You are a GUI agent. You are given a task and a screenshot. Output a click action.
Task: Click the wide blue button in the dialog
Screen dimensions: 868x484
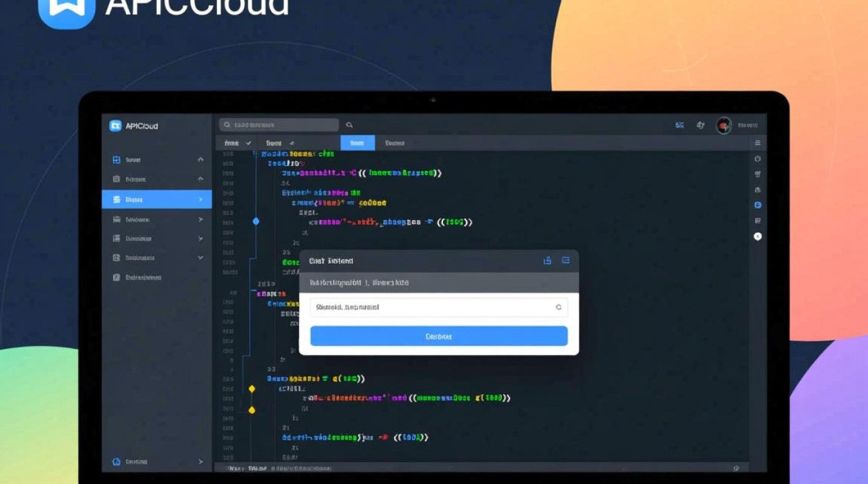click(x=439, y=336)
